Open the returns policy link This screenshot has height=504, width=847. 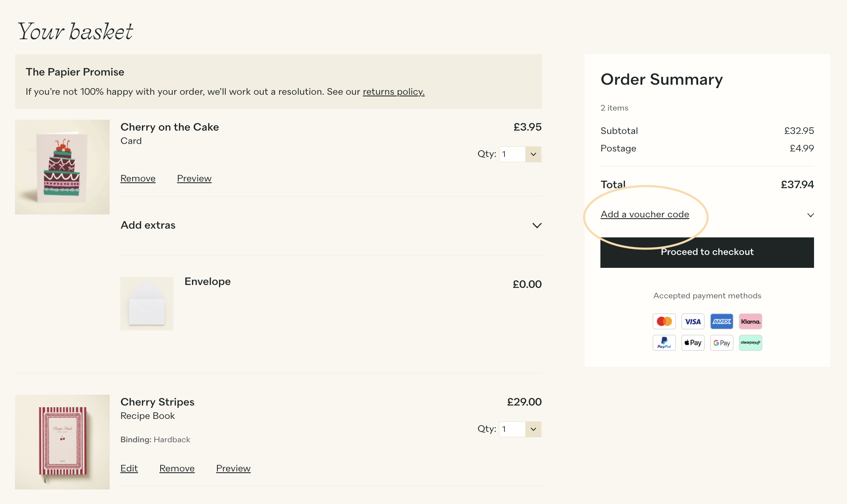coord(393,92)
